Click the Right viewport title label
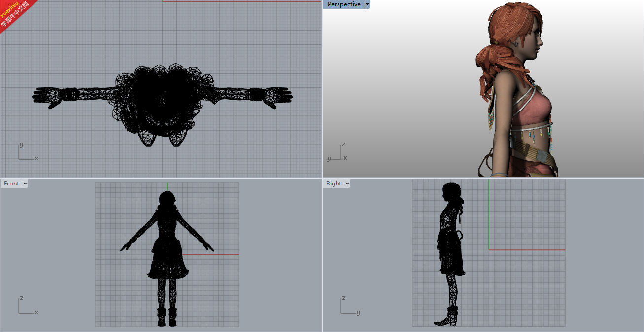The height and width of the screenshot is (332, 644). (x=334, y=184)
